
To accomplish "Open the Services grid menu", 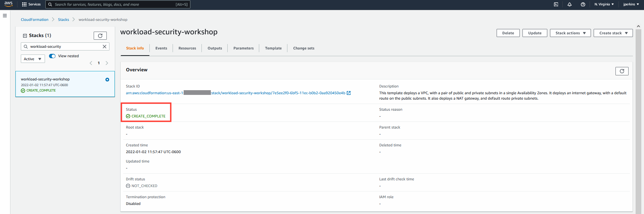I will click(31, 4).
